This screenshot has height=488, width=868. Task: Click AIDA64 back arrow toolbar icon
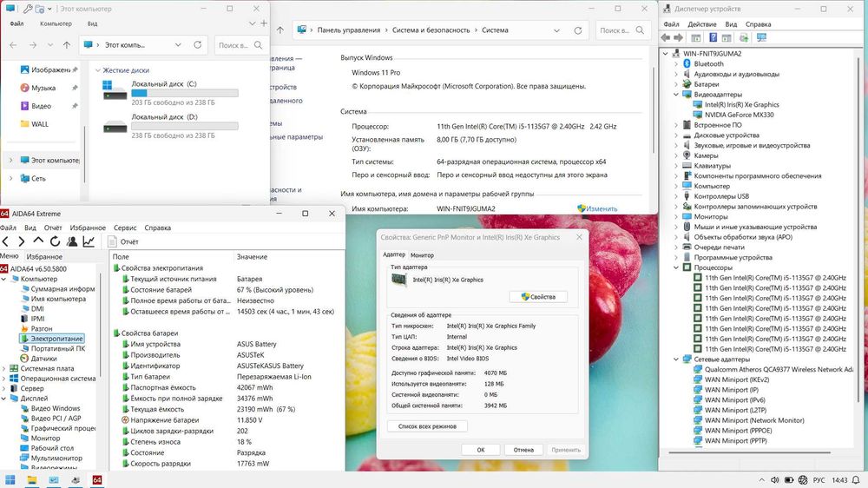click(5, 241)
